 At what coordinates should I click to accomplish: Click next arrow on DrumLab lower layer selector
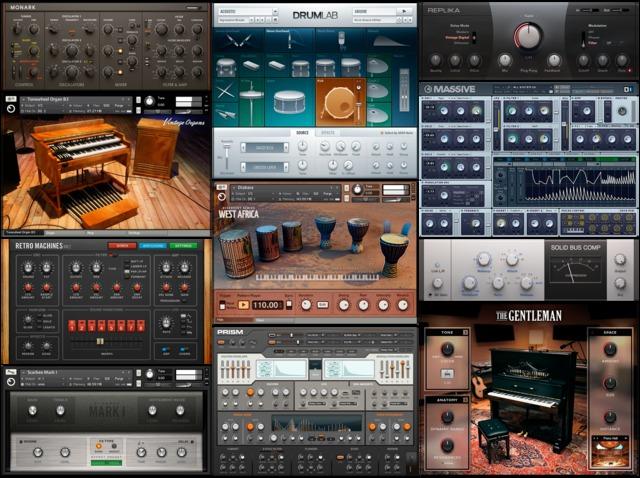coord(286,167)
